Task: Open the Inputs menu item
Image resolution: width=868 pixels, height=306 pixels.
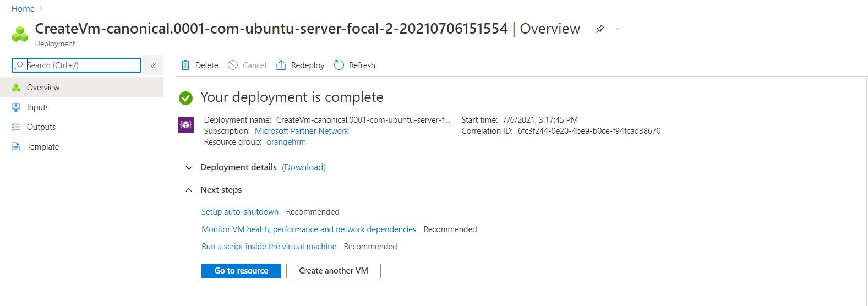Action: click(x=37, y=107)
